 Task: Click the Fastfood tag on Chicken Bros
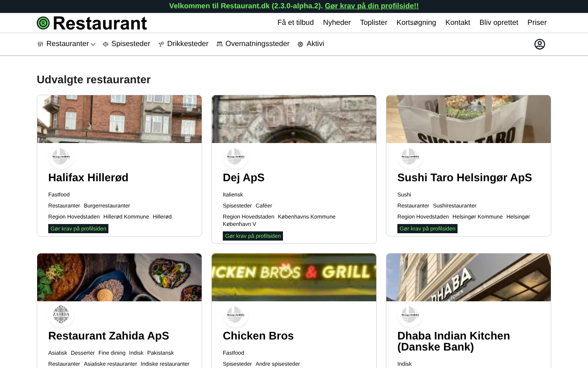(233, 353)
